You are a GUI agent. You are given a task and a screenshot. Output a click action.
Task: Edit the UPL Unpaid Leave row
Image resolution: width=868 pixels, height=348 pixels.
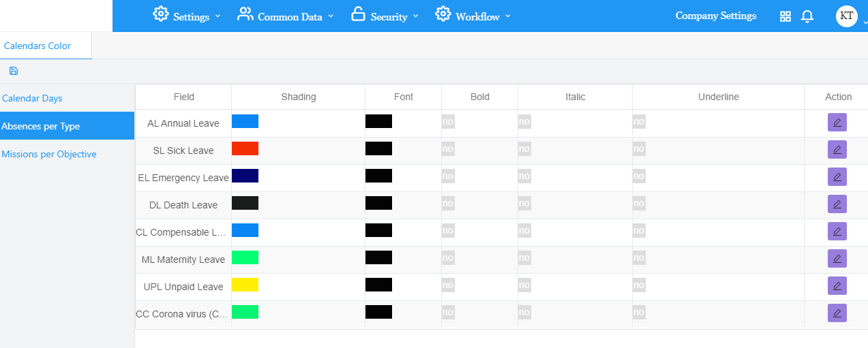[837, 286]
